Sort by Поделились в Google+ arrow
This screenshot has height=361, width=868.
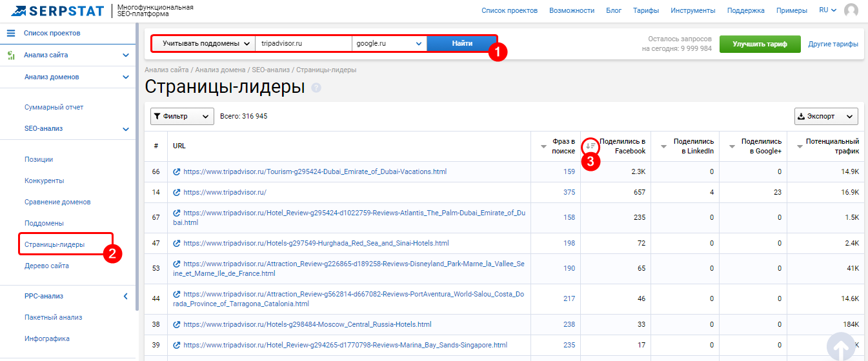point(732,146)
